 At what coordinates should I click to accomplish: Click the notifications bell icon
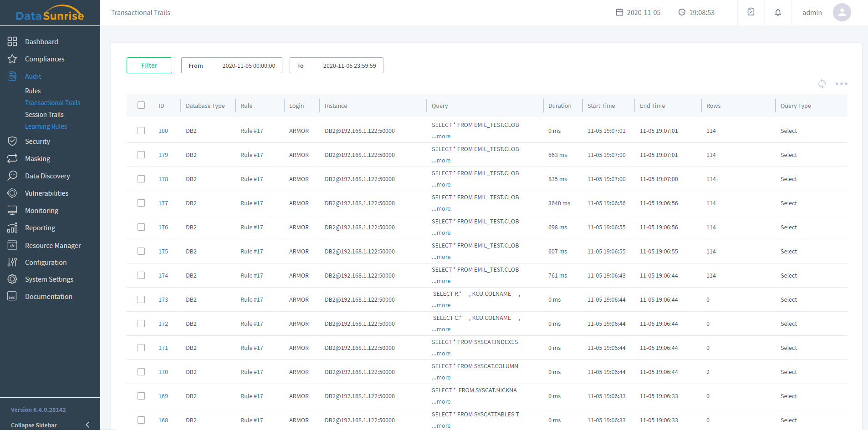coord(778,12)
